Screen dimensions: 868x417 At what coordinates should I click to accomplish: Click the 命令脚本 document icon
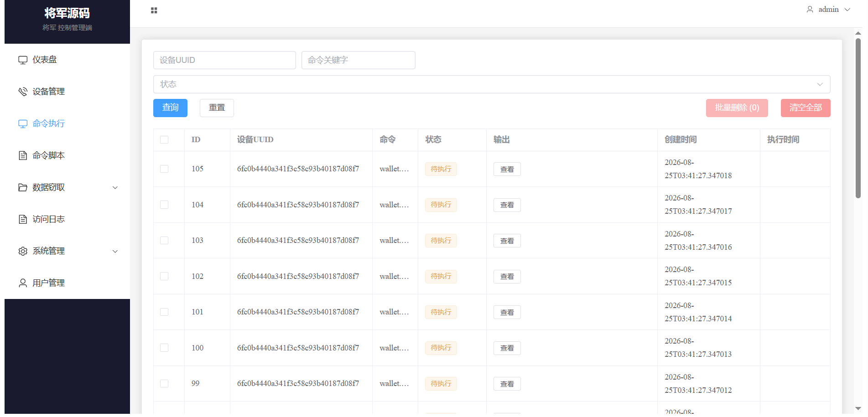click(x=23, y=155)
